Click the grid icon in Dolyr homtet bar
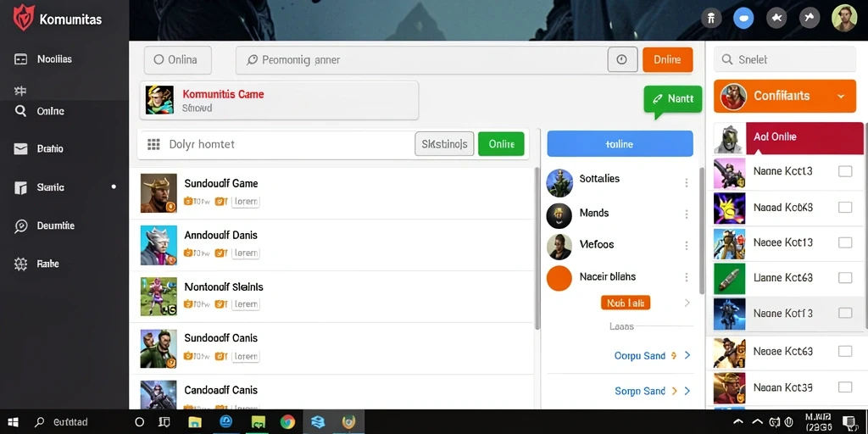868x434 pixels. point(153,144)
